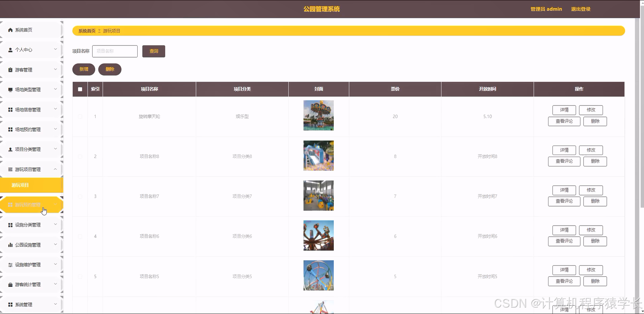
Task: Open the 系统管理 sidebar menu
Action: 31,305
